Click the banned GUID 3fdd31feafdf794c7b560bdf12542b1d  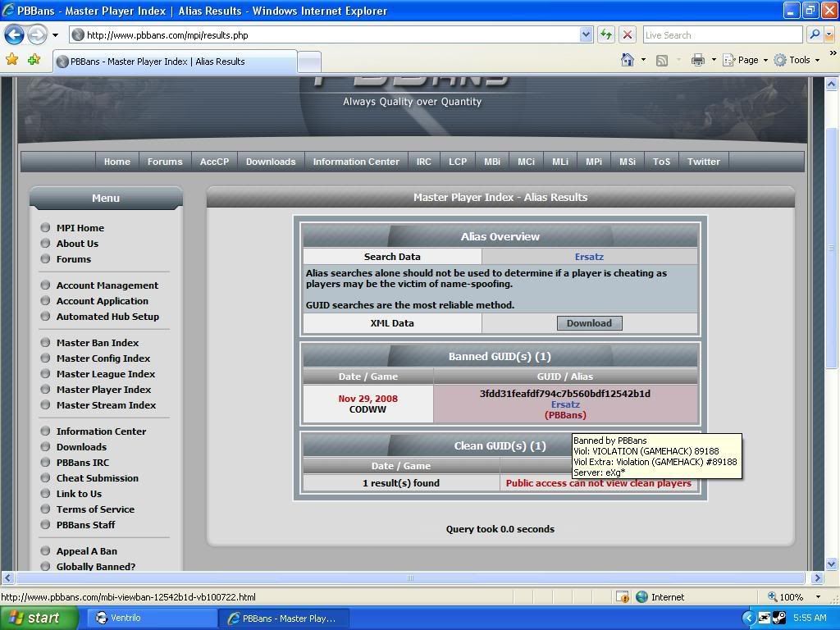pos(565,394)
